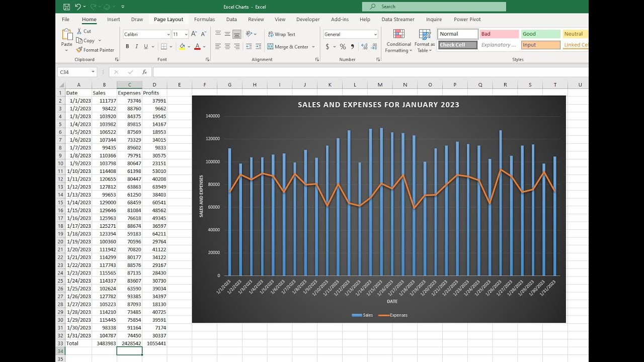Apply the Normal cell style

458,34
